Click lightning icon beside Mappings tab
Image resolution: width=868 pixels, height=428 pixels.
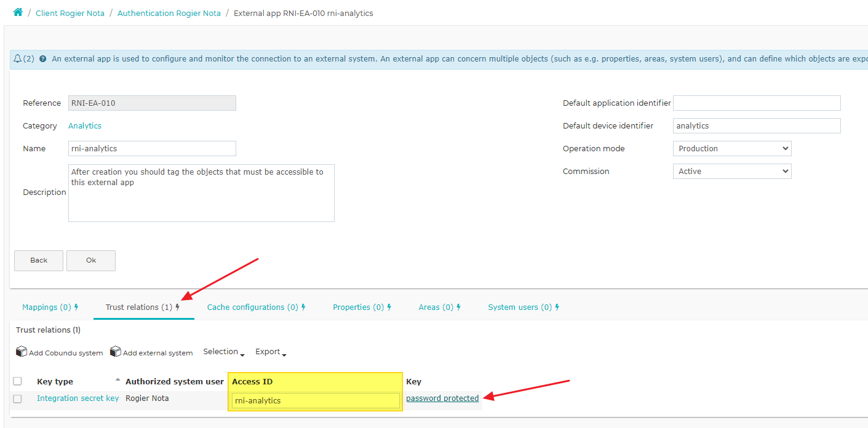click(76, 307)
